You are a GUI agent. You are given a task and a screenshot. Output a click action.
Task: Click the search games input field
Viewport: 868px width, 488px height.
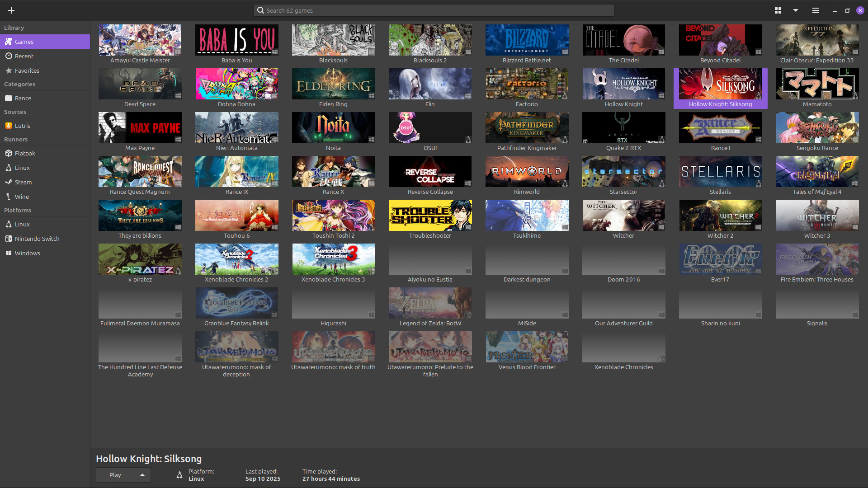(x=434, y=10)
